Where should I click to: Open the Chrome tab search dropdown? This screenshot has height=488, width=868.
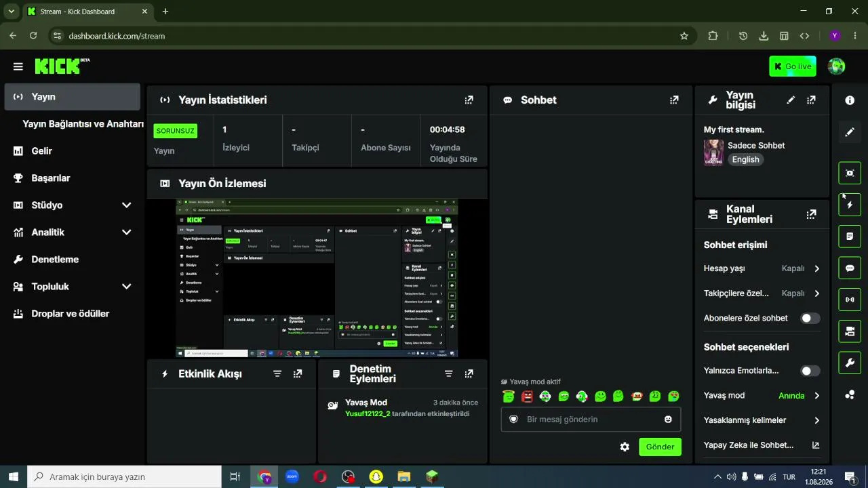tap(11, 12)
